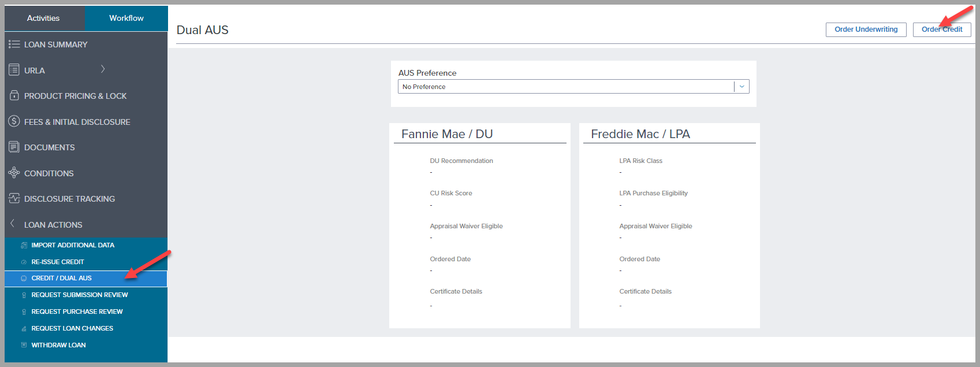Click the Order Credit button
Image resolution: width=980 pixels, height=367 pixels.
click(x=941, y=29)
